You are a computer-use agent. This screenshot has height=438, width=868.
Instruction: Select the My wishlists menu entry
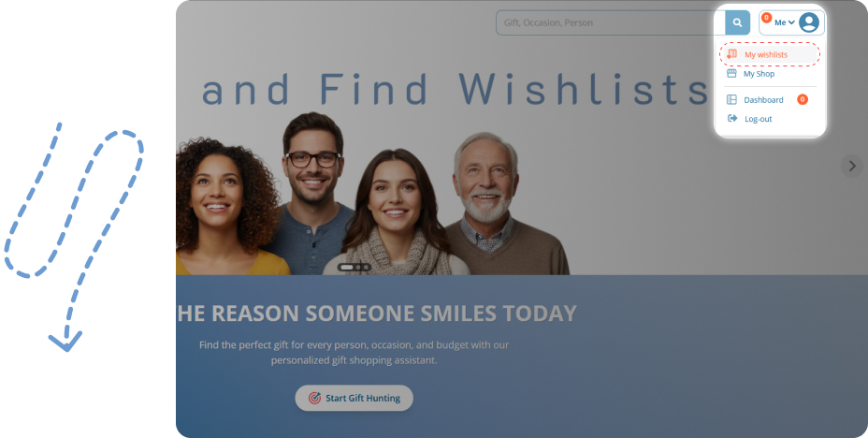[x=770, y=54]
